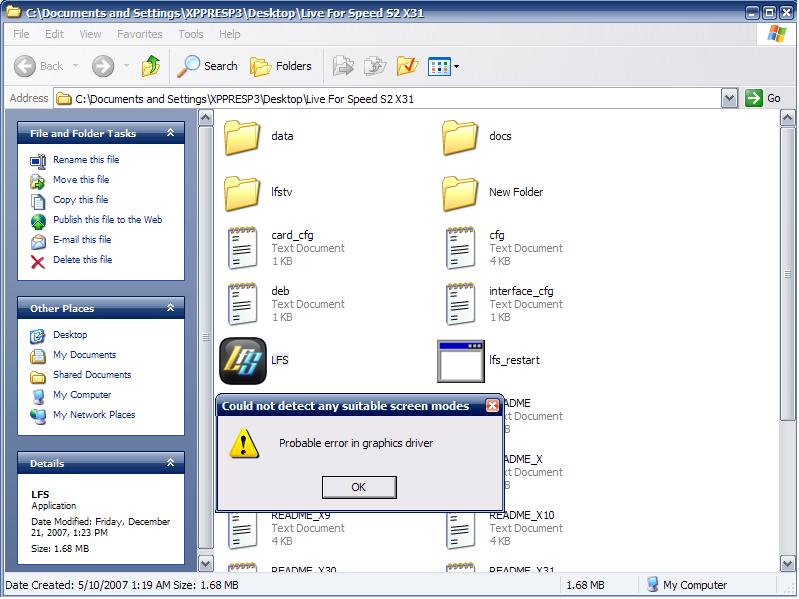The width and height of the screenshot is (799, 599).
Task: Close the screen modes error dialog
Action: point(492,405)
